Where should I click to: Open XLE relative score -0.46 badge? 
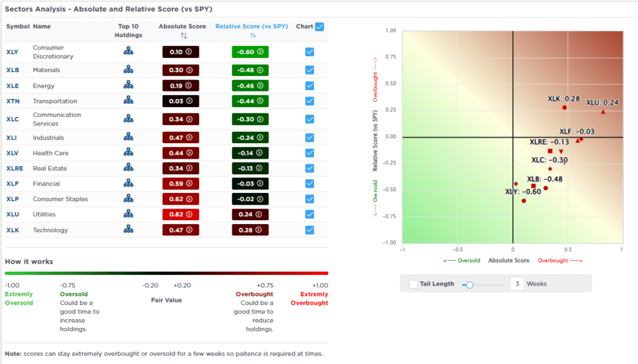pos(250,86)
